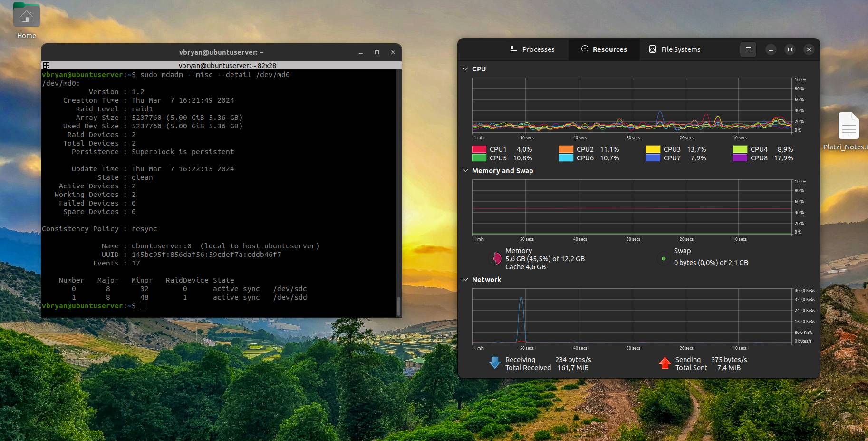The image size is (868, 441).
Task: Click 'raid1' Raid Level value
Action: click(x=142, y=109)
